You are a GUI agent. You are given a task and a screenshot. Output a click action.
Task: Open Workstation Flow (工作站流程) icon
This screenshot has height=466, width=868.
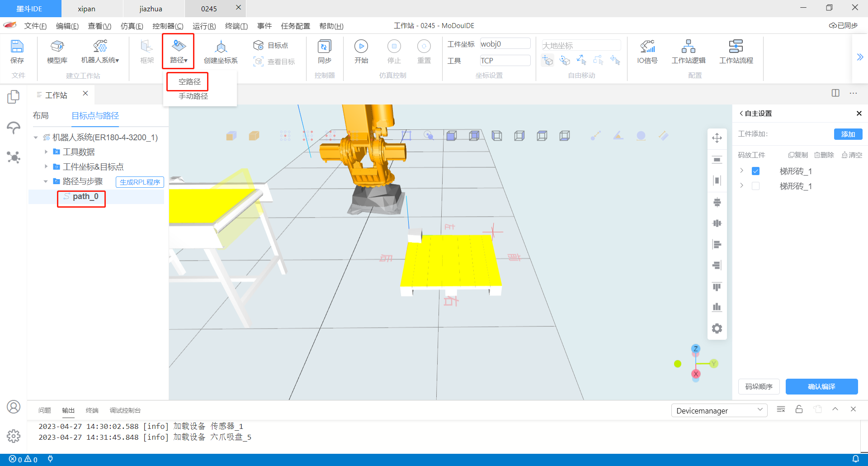click(736, 47)
